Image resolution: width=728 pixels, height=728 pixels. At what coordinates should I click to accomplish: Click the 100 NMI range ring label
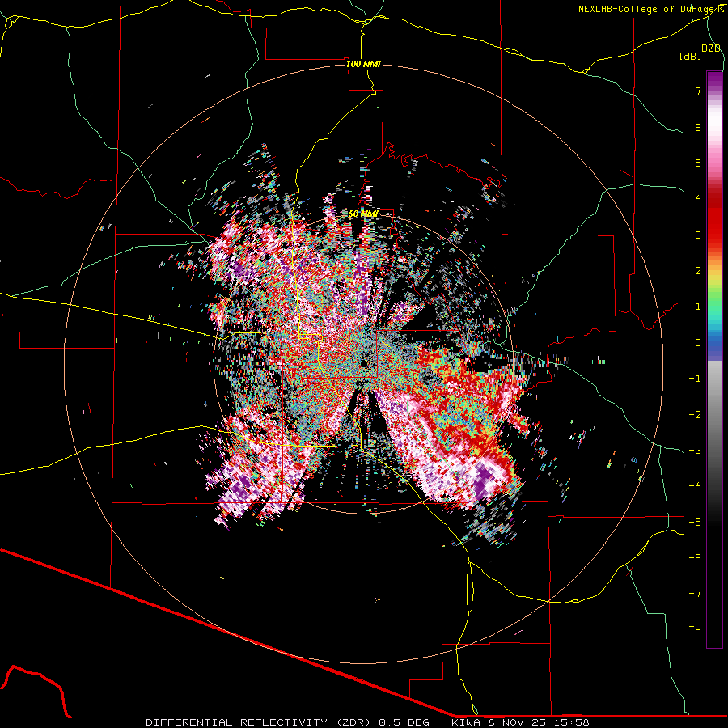363,64
